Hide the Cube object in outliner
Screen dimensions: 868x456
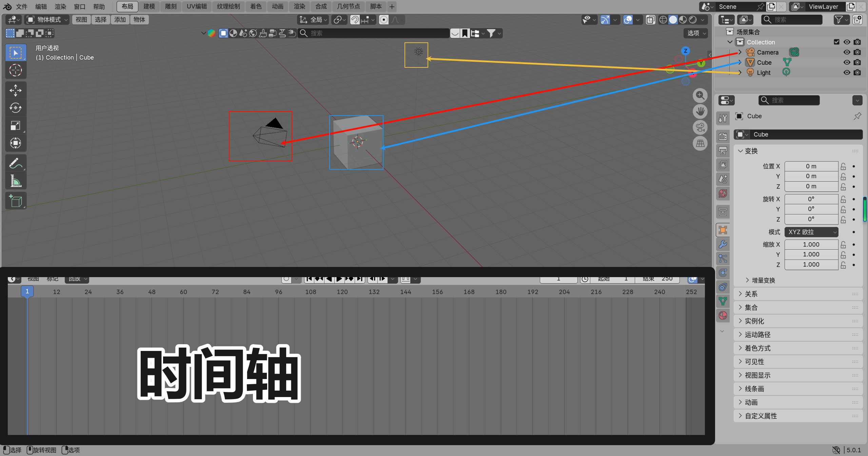point(847,62)
